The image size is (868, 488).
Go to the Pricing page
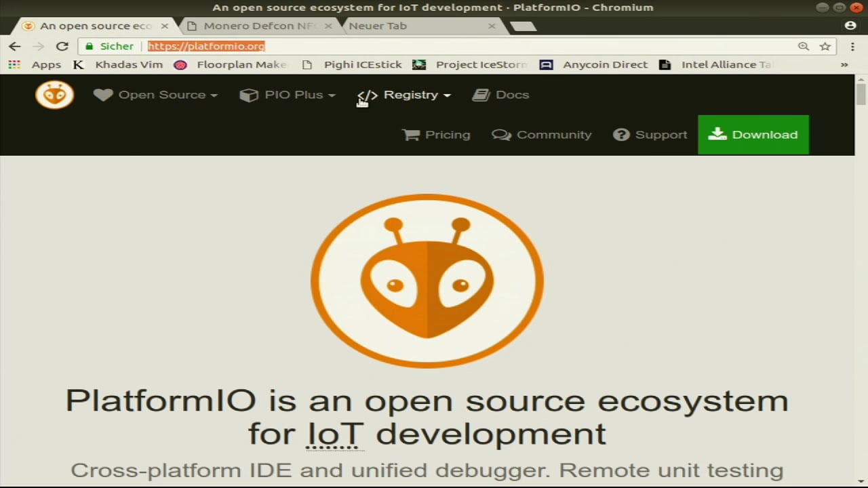tap(436, 135)
